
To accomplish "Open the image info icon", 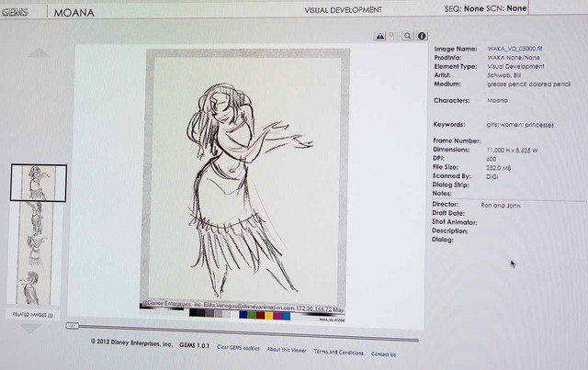I will pyautogui.click(x=422, y=37).
